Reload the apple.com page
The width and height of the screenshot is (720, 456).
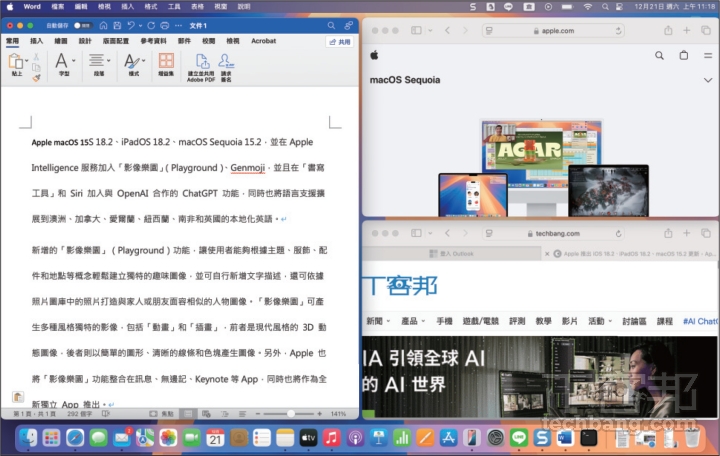(618, 31)
